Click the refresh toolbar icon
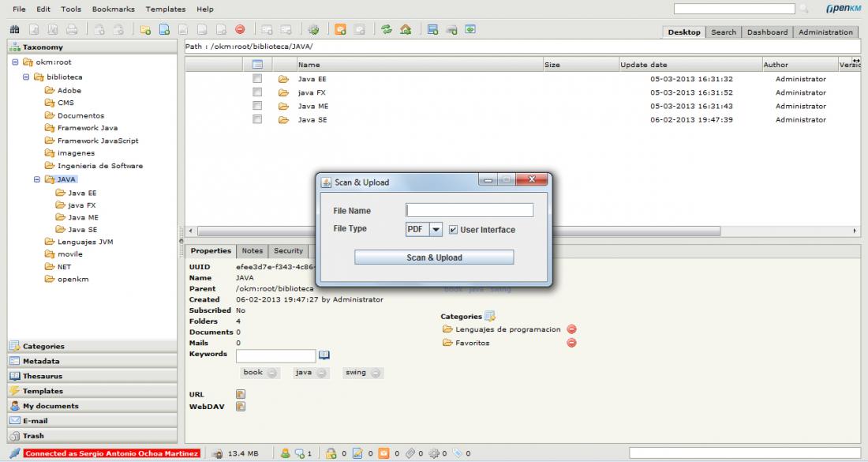Screen dimensions: 868x462 (387, 30)
